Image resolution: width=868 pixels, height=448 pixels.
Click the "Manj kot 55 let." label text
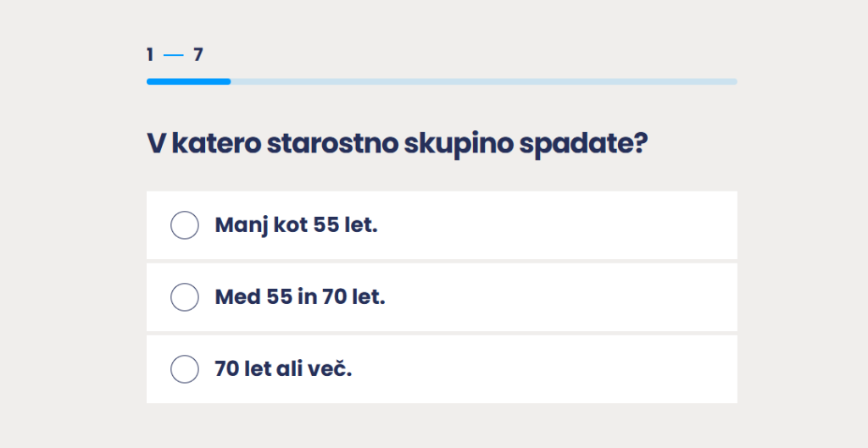pos(296,226)
